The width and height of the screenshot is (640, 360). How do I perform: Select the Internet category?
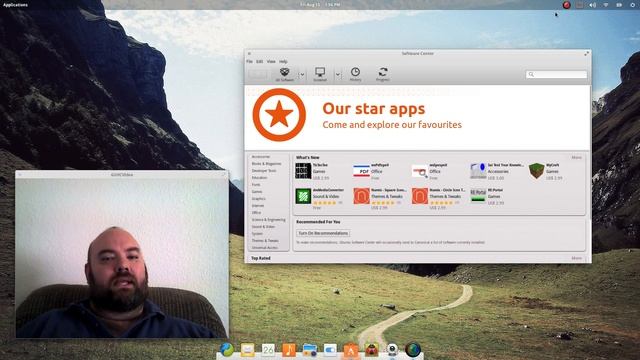coord(258,205)
